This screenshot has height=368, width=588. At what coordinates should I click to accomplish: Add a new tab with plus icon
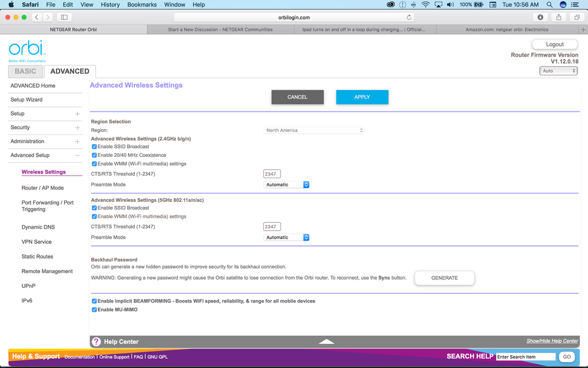point(583,29)
